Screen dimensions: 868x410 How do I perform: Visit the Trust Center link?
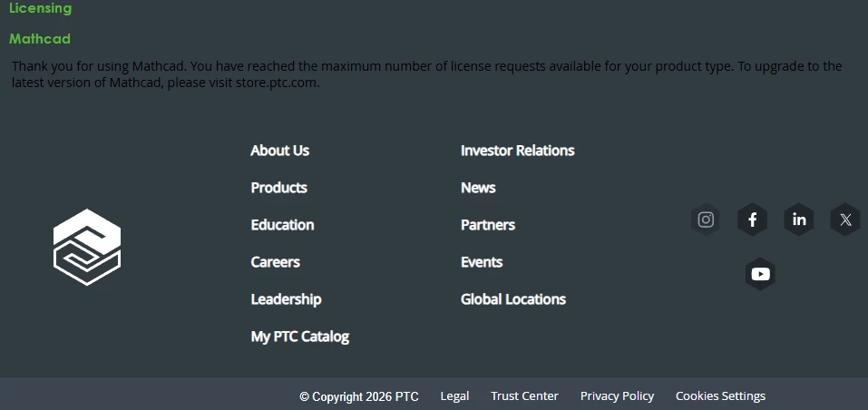(x=524, y=396)
